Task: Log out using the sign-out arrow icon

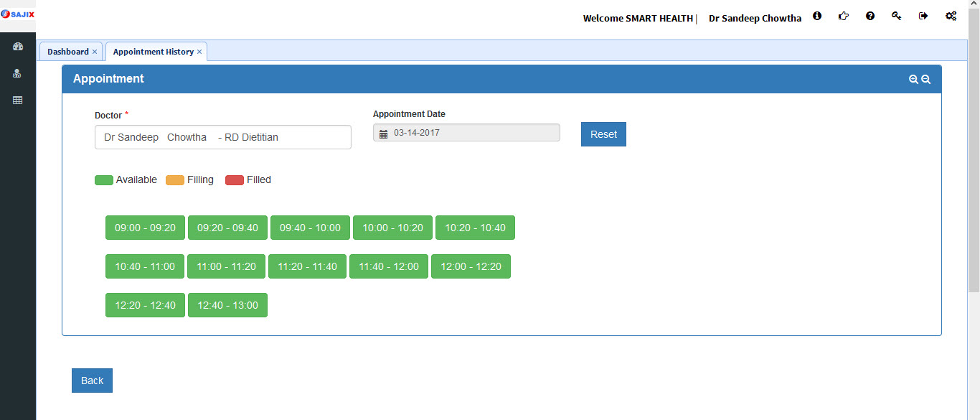Action: tap(923, 16)
